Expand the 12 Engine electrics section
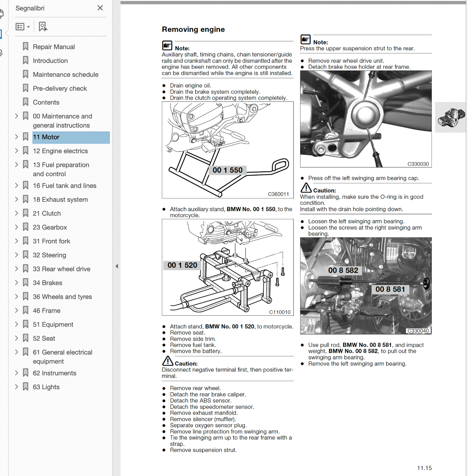Screen dimensions: 468x476 tap(17, 151)
